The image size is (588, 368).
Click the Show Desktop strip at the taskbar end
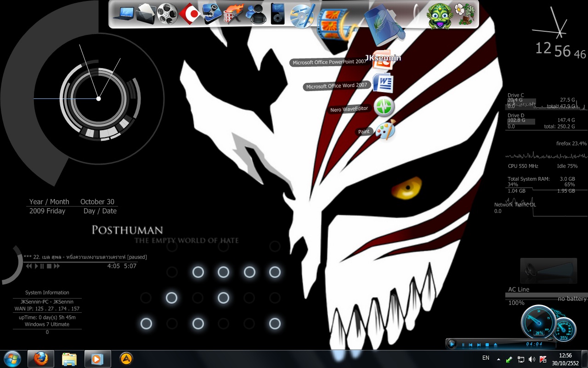pyautogui.click(x=585, y=359)
